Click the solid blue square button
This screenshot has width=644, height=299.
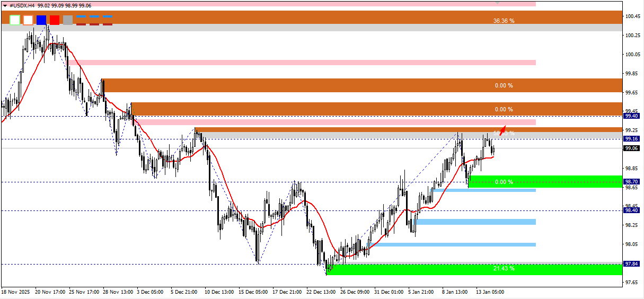click(x=41, y=20)
